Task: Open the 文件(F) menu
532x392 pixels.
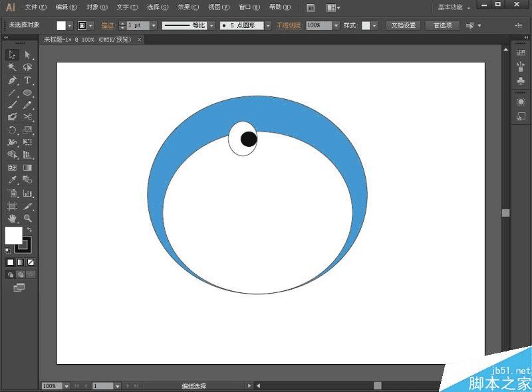Action: click(35, 7)
